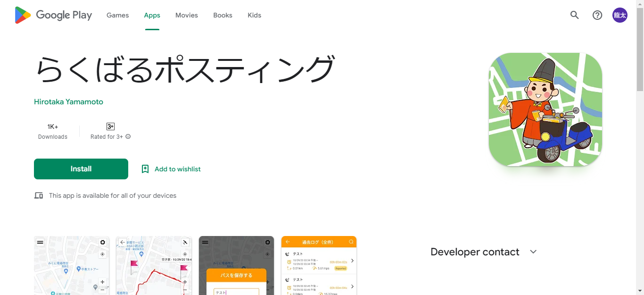Switch to the Games tab
Viewport: 644px width, 295px height.
[117, 15]
